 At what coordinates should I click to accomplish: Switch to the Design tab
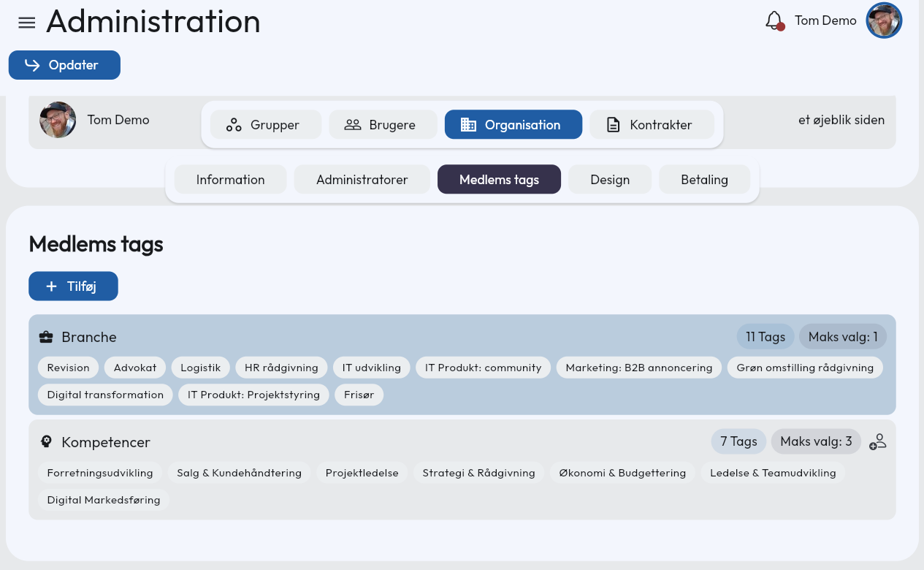tap(609, 179)
